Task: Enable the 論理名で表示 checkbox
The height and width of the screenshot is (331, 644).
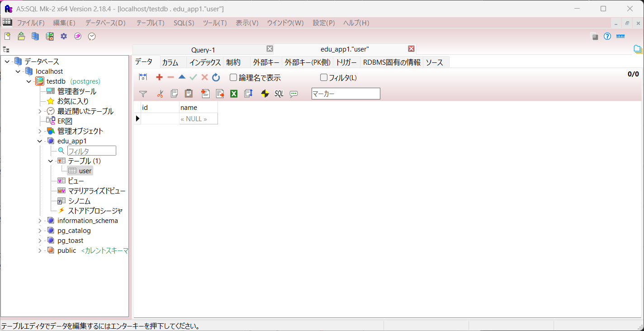Action: pos(233,77)
